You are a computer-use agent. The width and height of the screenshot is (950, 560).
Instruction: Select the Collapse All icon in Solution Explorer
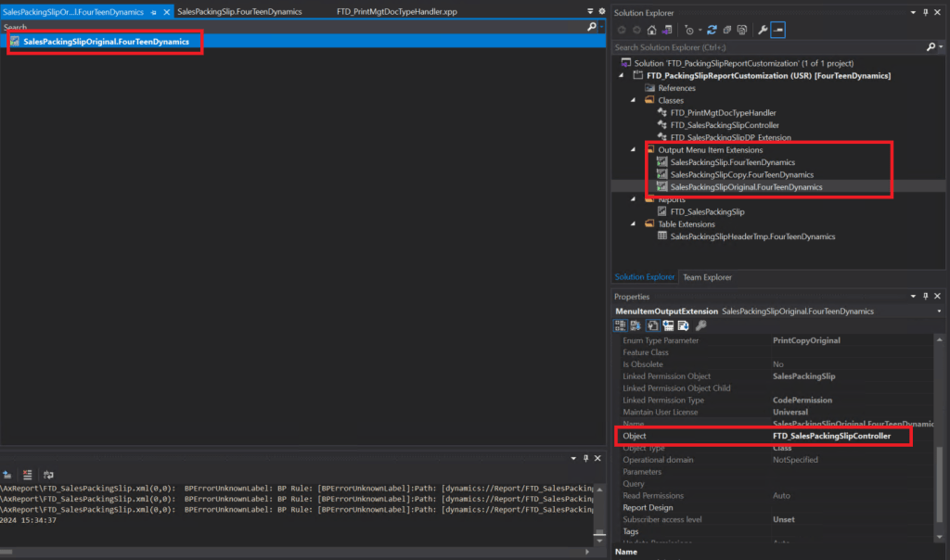coord(727,30)
